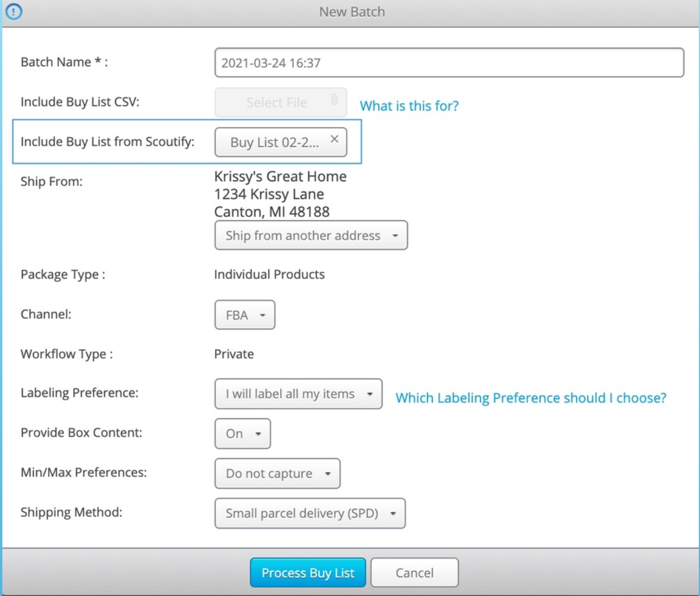The image size is (700, 596).
Task: Open 'Small parcel delivery (SPD)' shipping dropdown
Action: coord(310,514)
